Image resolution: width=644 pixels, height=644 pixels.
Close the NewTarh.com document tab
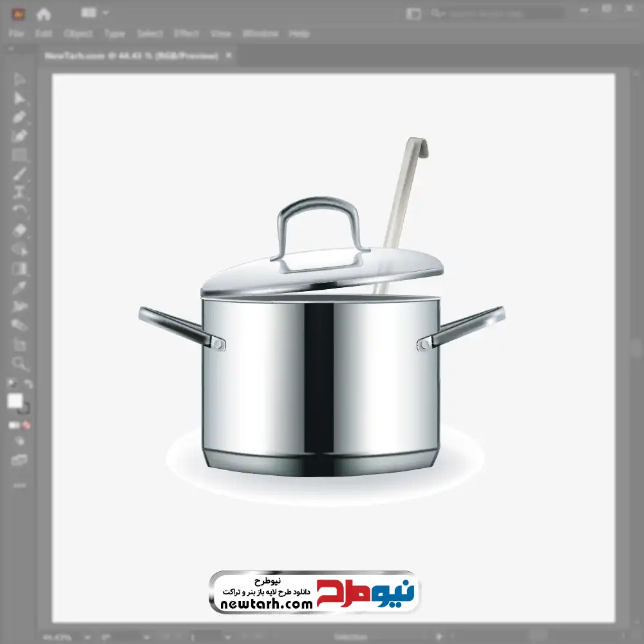coord(229,56)
